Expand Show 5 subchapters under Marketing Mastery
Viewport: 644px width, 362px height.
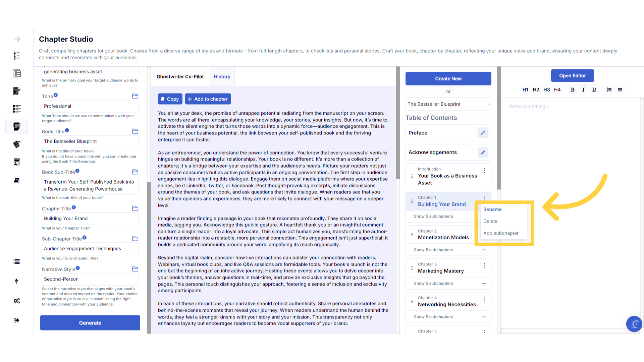[x=433, y=284]
